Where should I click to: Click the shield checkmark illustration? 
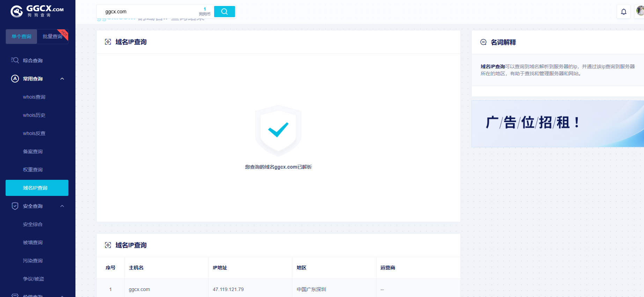(x=278, y=130)
